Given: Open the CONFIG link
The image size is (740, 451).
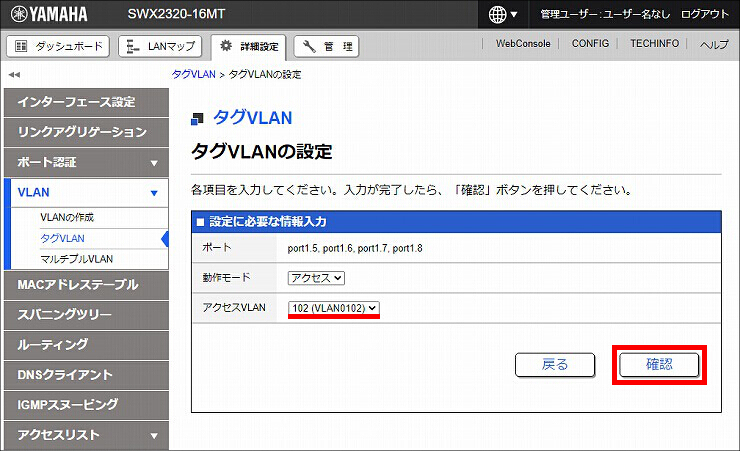Looking at the screenshot, I should click(x=590, y=43).
